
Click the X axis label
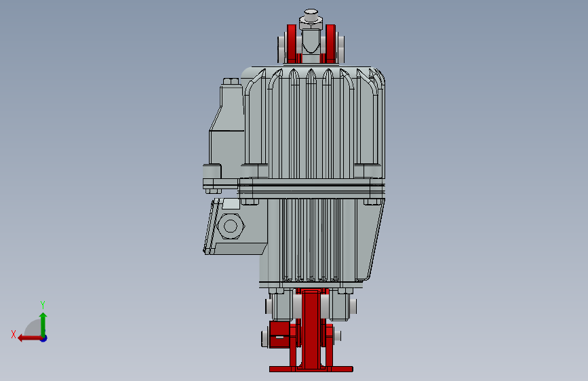(14, 334)
